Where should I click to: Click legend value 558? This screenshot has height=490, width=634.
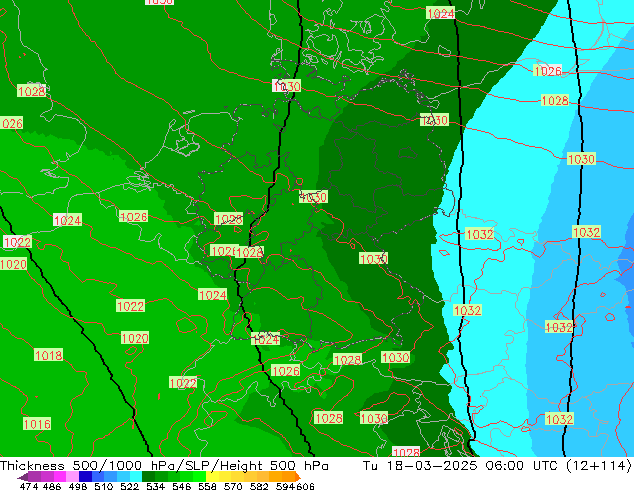207,486
